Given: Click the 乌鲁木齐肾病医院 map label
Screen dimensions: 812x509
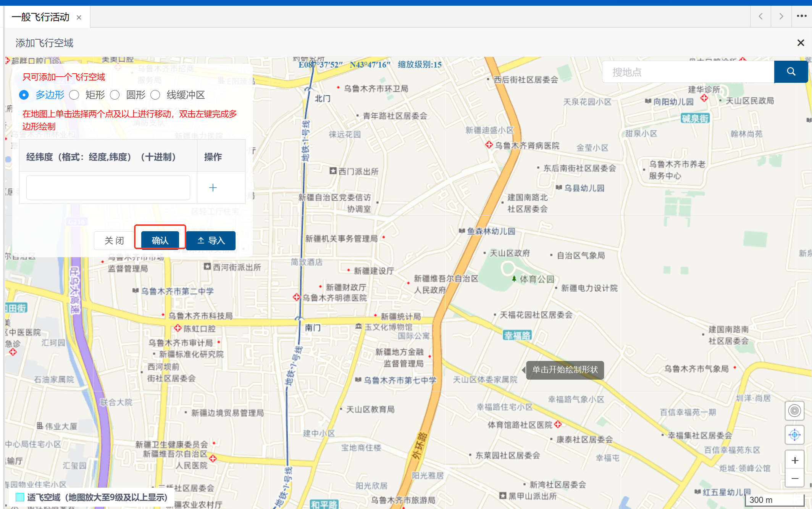Looking at the screenshot, I should (x=527, y=145).
